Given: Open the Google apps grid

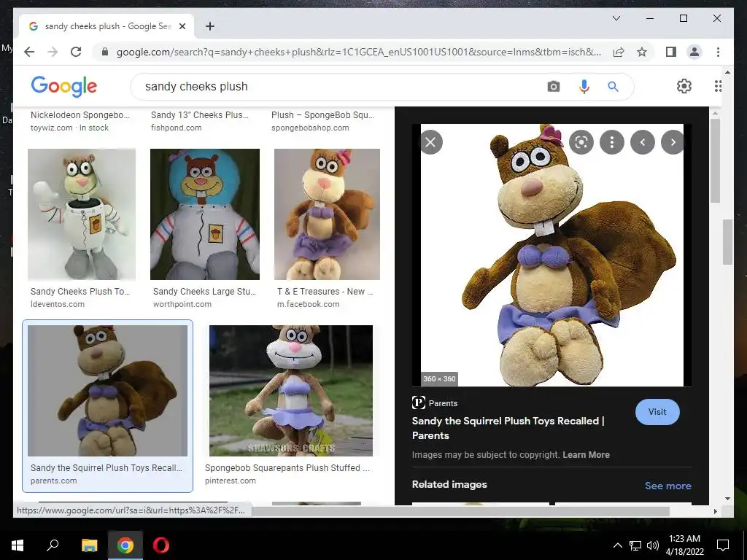Looking at the screenshot, I should pyautogui.click(x=718, y=86).
